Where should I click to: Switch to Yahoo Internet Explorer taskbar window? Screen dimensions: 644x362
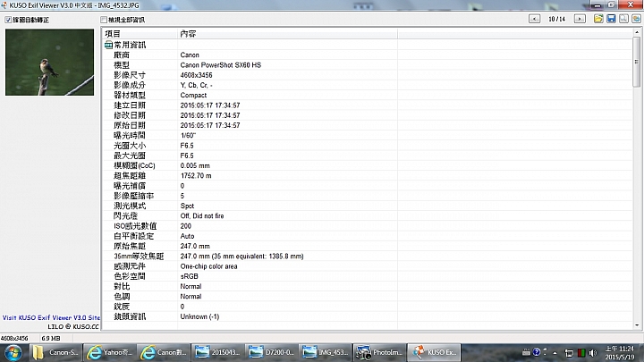pos(109,352)
